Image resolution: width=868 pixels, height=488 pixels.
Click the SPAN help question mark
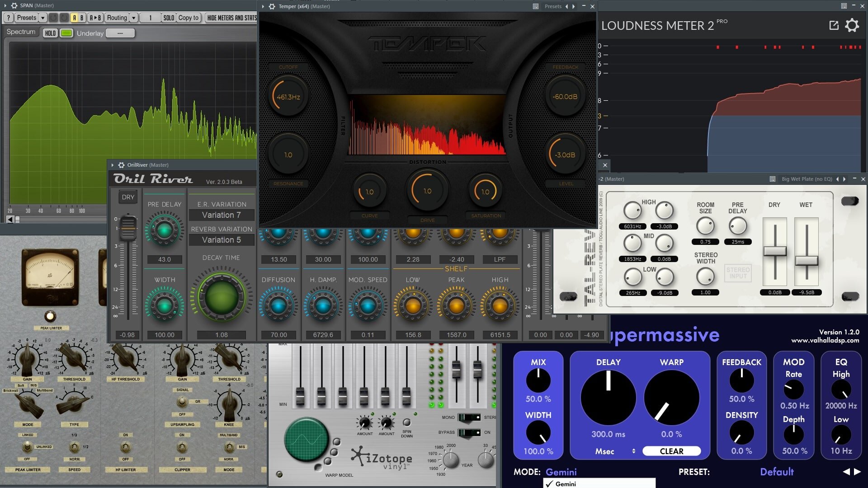[x=8, y=18]
